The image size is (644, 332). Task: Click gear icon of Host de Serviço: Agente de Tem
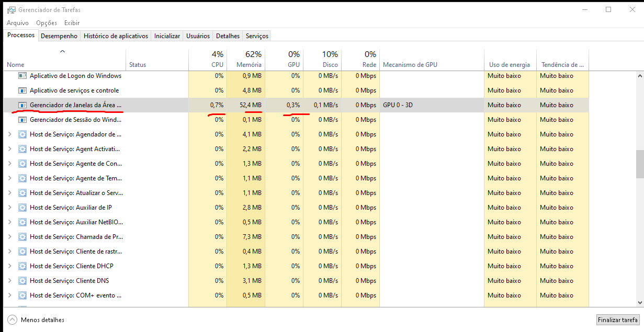click(x=22, y=178)
